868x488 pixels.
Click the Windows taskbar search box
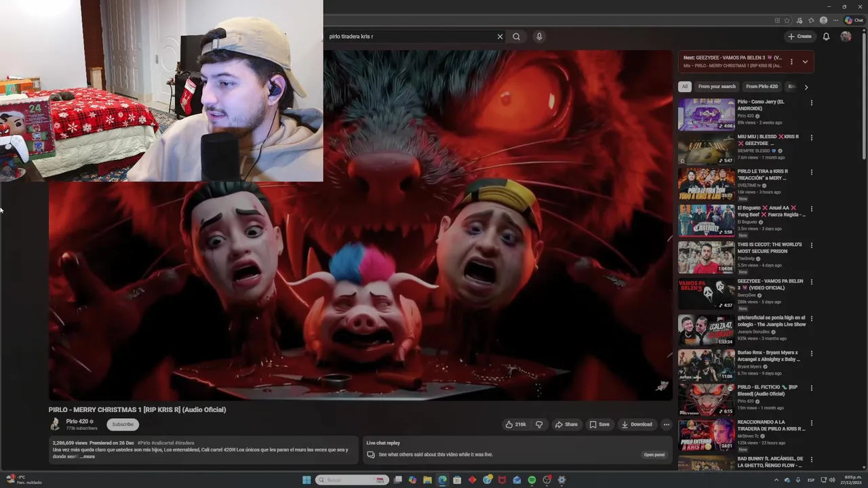pos(353,480)
